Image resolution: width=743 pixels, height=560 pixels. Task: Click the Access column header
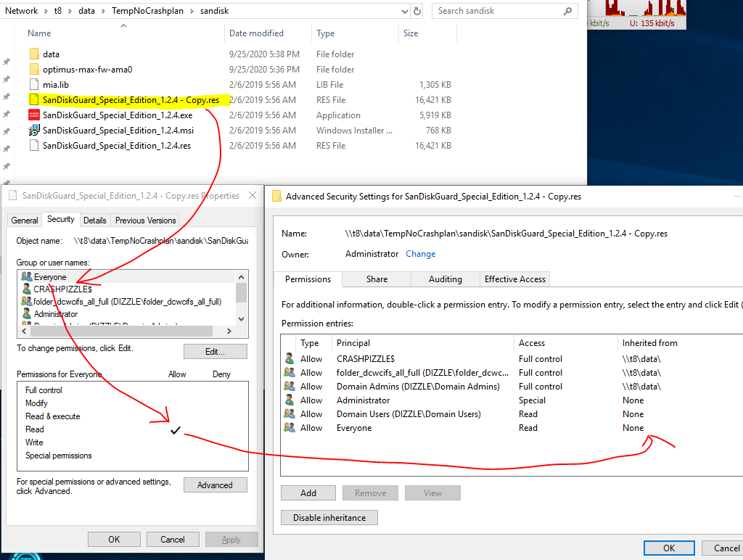point(566,342)
